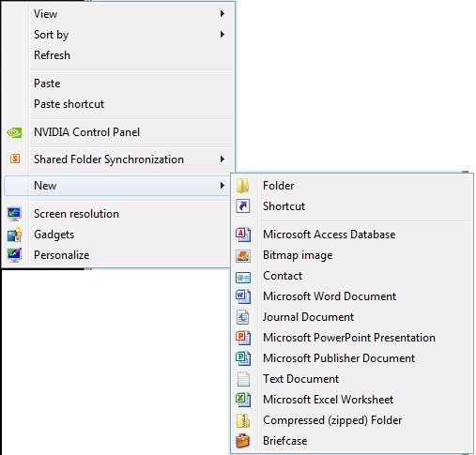The image size is (476, 455).
Task: Click the Microsoft Word Document icon
Action: tap(243, 296)
